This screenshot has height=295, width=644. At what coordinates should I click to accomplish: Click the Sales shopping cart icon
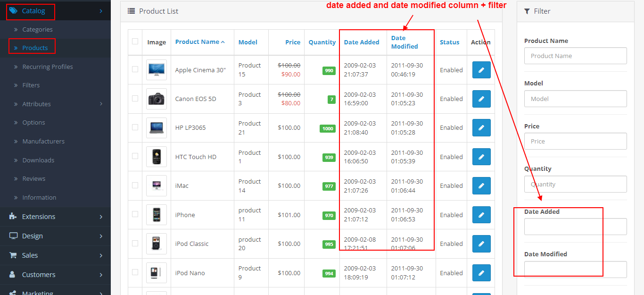pos(13,255)
